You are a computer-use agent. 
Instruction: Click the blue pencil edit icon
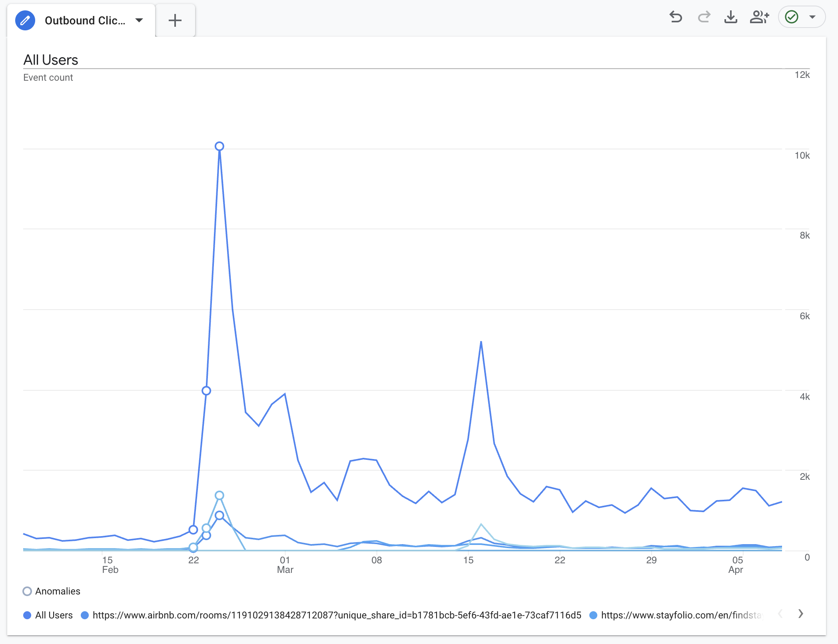tap(25, 20)
